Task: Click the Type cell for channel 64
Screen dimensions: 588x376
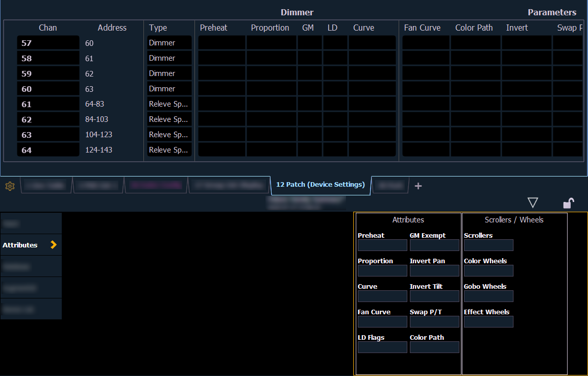Action: click(169, 150)
